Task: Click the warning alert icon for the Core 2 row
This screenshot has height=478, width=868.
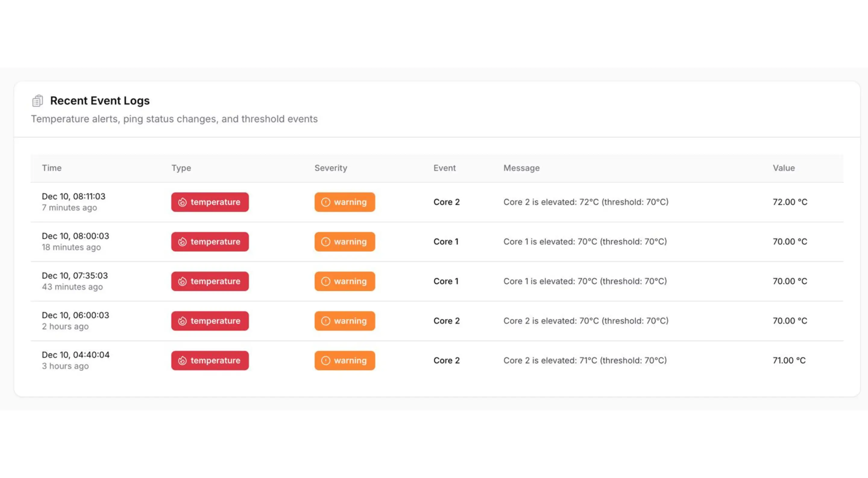Action: (325, 202)
